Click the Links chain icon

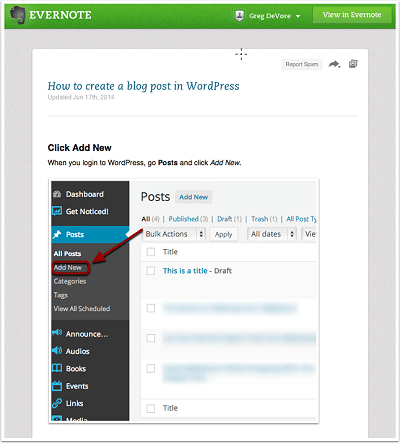pyautogui.click(x=57, y=403)
